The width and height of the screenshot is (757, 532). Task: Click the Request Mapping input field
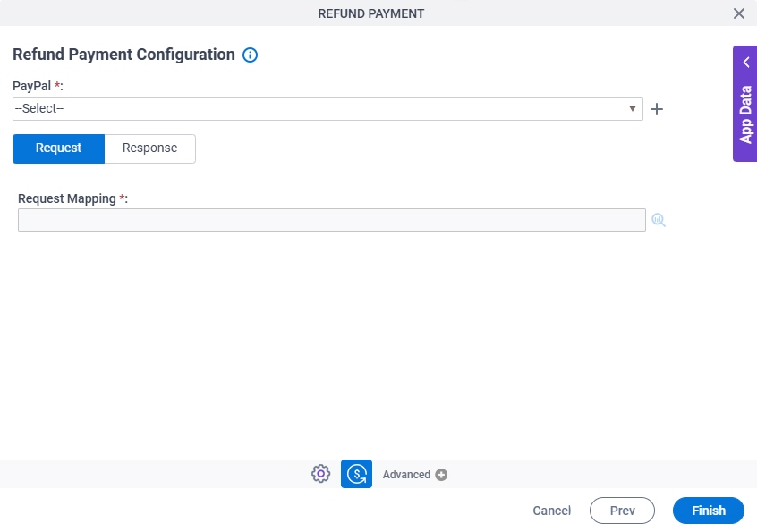(x=332, y=220)
